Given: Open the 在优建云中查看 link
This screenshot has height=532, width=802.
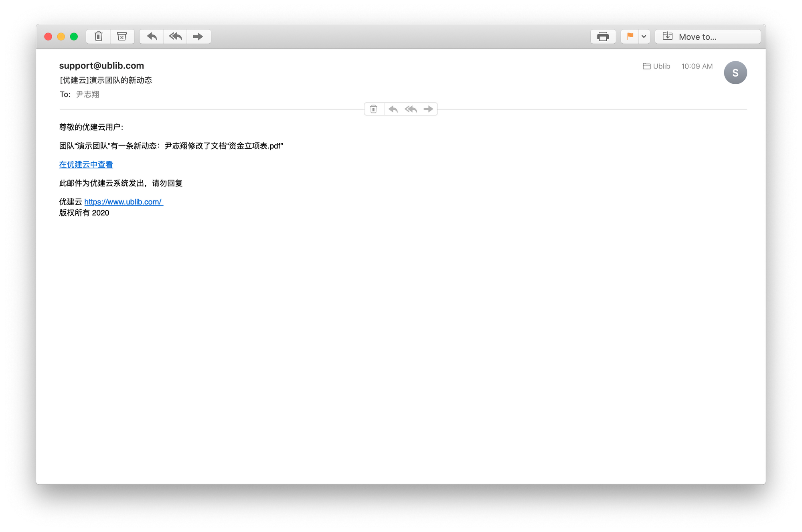Looking at the screenshot, I should [86, 164].
